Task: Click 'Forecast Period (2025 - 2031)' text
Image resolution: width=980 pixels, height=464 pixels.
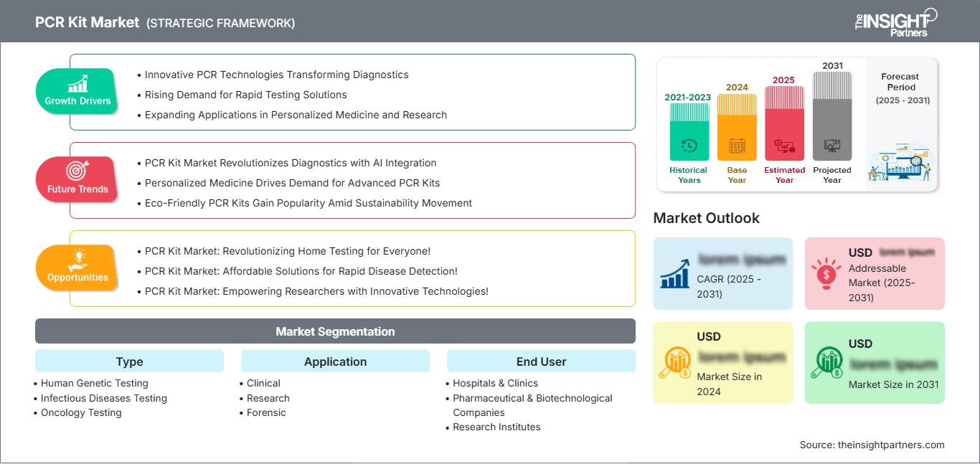Action: click(901, 88)
